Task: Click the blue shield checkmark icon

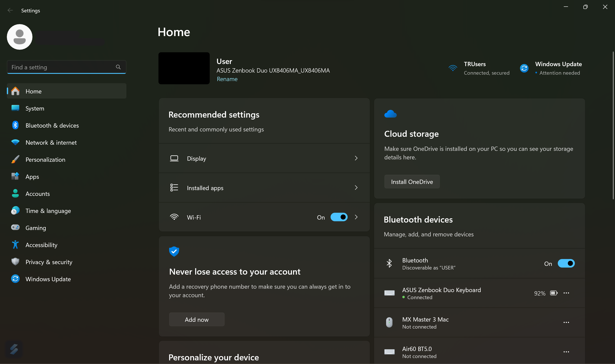Action: pos(174,251)
